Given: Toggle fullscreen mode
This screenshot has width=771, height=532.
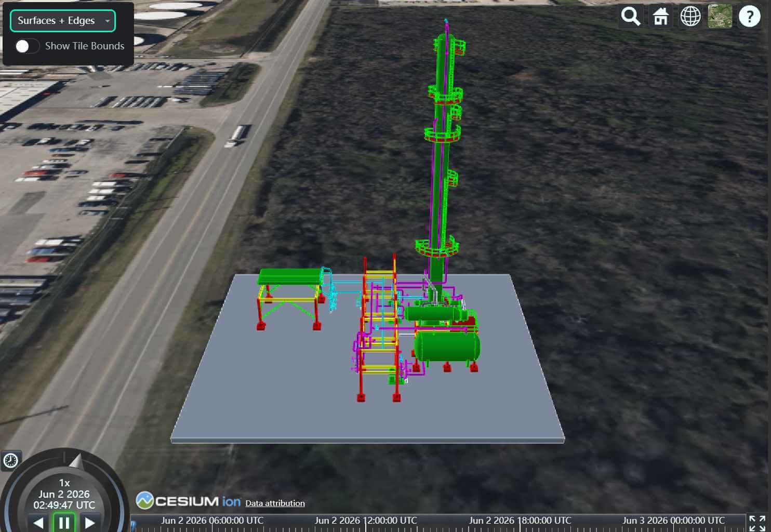Looking at the screenshot, I should (x=757, y=523).
